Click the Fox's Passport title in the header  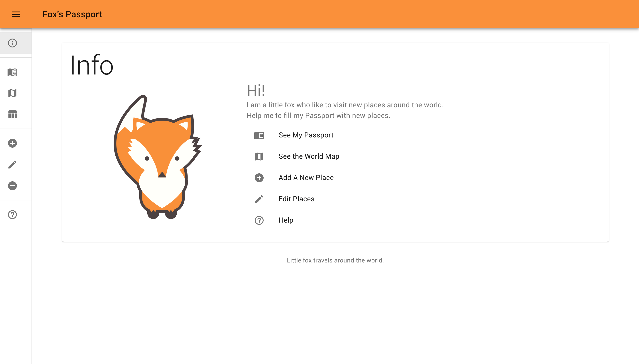(72, 14)
